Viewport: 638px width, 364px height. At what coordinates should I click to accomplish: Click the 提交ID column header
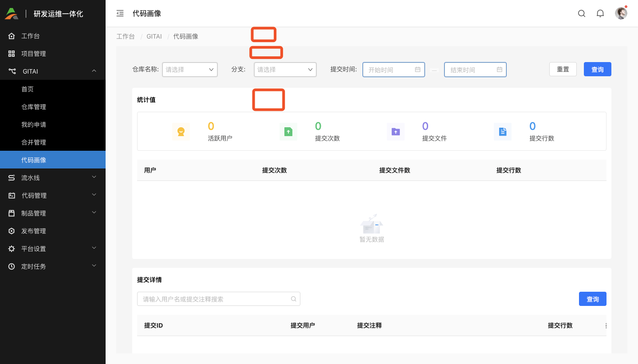(154, 325)
